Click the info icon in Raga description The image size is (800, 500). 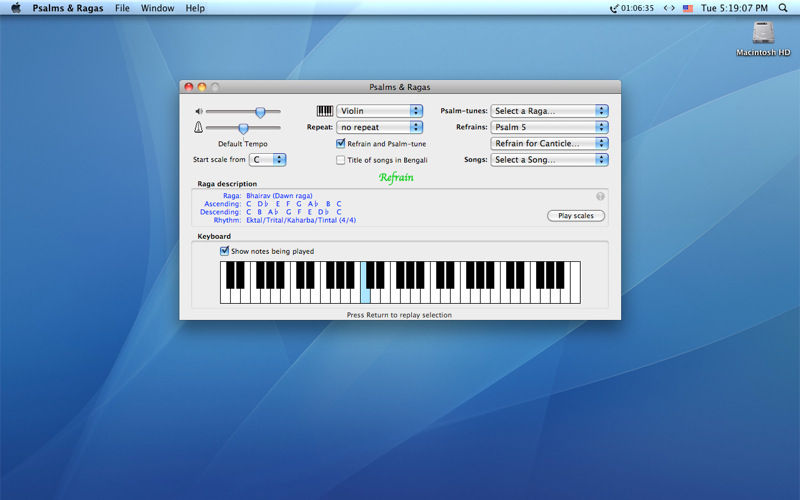600,196
